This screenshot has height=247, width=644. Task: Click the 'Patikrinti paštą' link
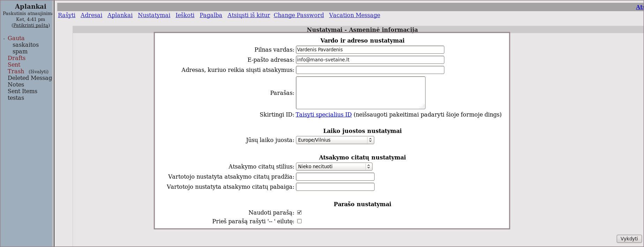click(31, 25)
